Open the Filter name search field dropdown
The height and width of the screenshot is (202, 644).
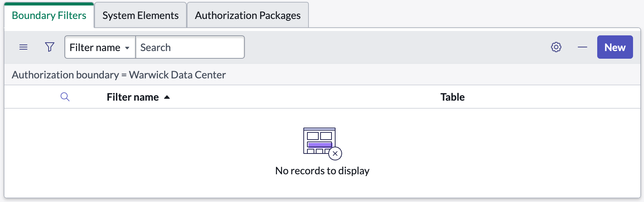(100, 47)
